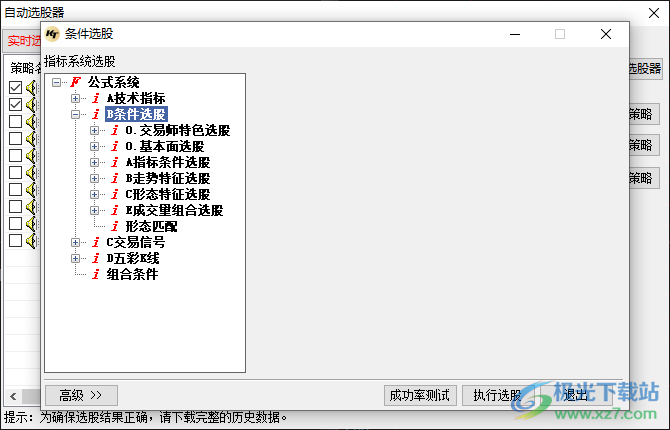The image size is (670, 430).
Task: Click the speaker icon in the tenth strategy row
Action: [x=32, y=240]
